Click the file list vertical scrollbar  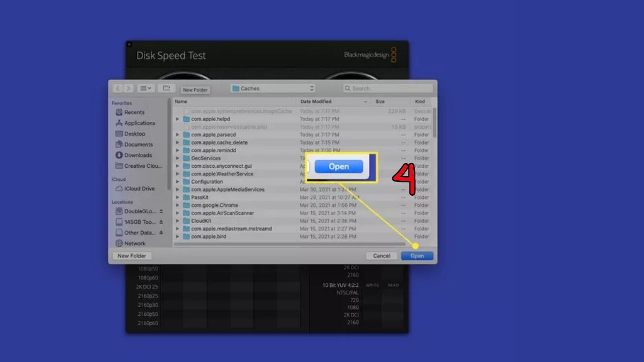coord(434,123)
